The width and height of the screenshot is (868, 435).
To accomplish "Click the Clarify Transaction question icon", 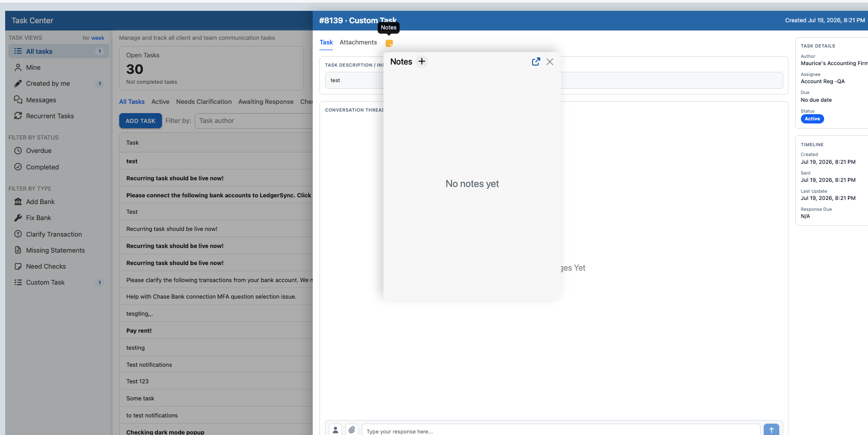I will (18, 234).
